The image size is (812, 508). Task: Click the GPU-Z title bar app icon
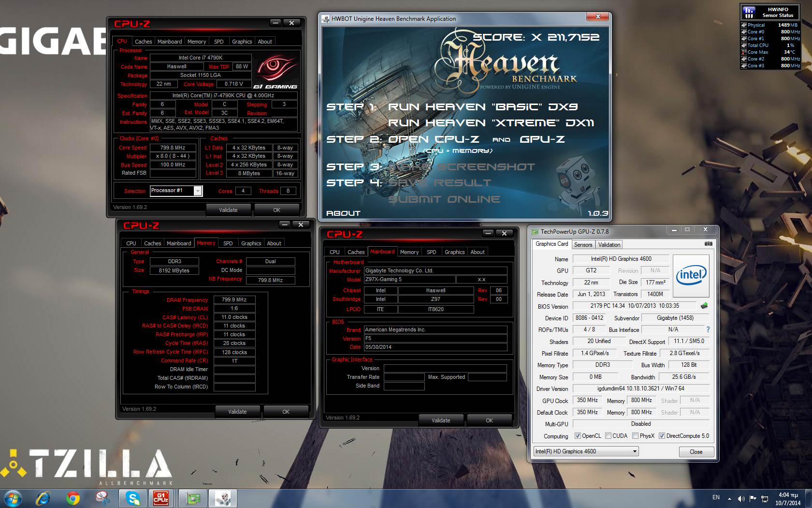point(535,231)
